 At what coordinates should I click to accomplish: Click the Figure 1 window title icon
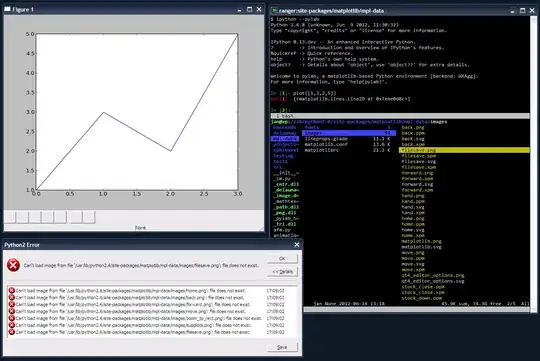7,9
